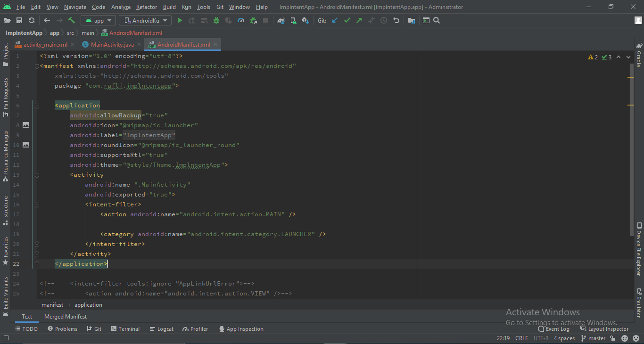Save all files with the floppy icon
The image size is (644, 344).
(x=19, y=20)
